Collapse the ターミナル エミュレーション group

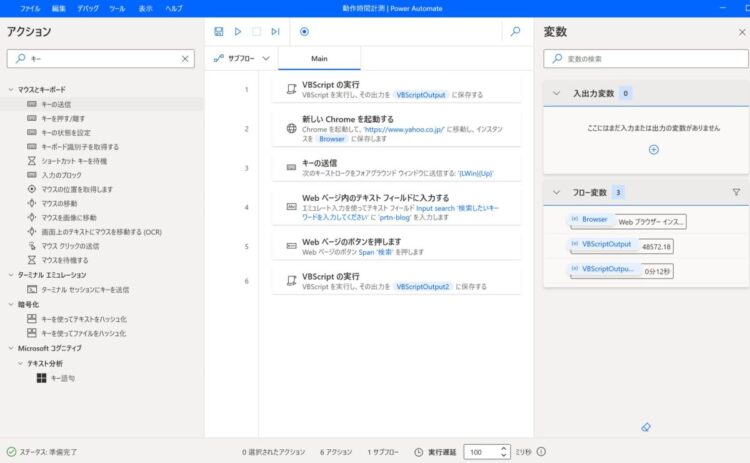click(11, 275)
